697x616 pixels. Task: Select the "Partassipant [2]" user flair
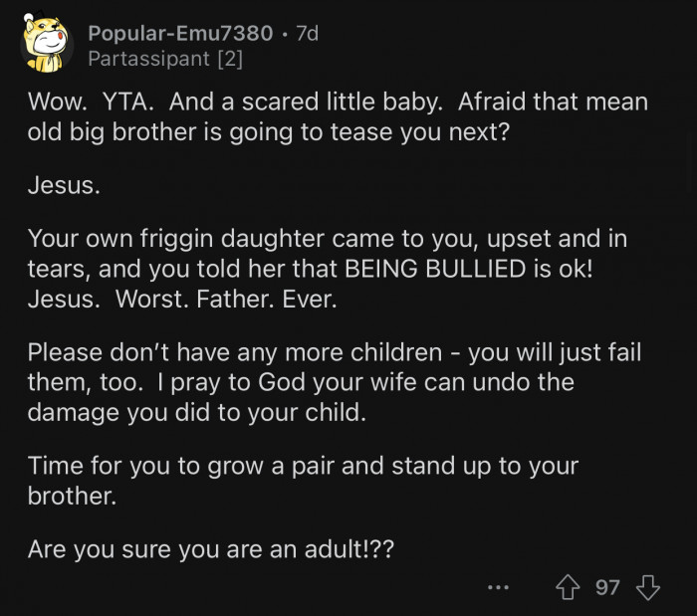(164, 59)
